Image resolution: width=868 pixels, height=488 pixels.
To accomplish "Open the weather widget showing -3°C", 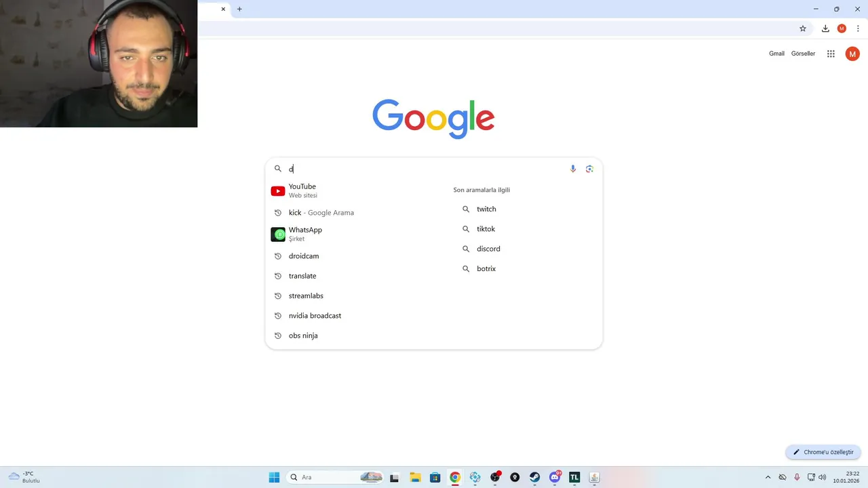I will pyautogui.click(x=24, y=477).
